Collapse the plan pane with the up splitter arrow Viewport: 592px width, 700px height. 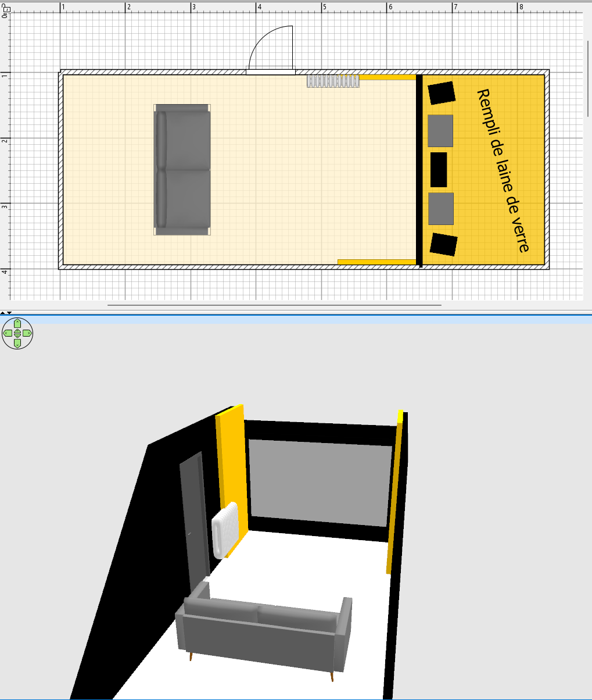pos(3,313)
